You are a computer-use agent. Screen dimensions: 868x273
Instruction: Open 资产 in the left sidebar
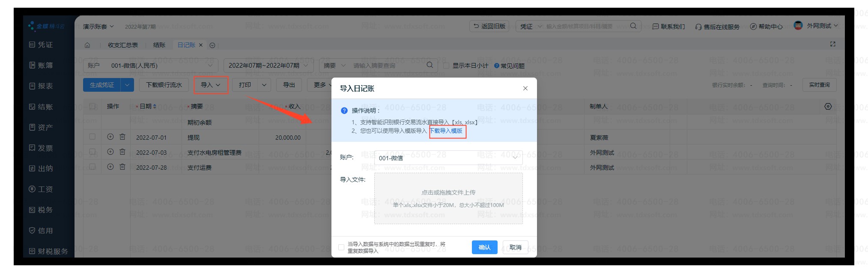point(41,127)
